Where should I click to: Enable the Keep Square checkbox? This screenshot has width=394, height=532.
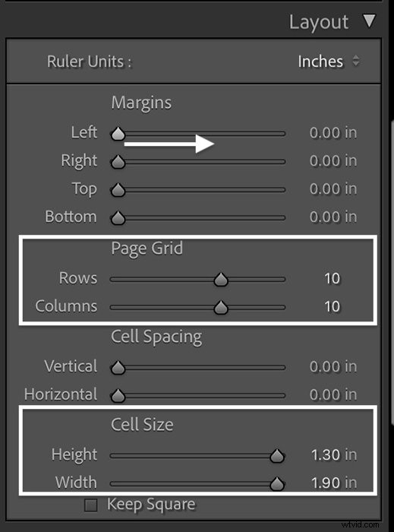pyautogui.click(x=91, y=505)
